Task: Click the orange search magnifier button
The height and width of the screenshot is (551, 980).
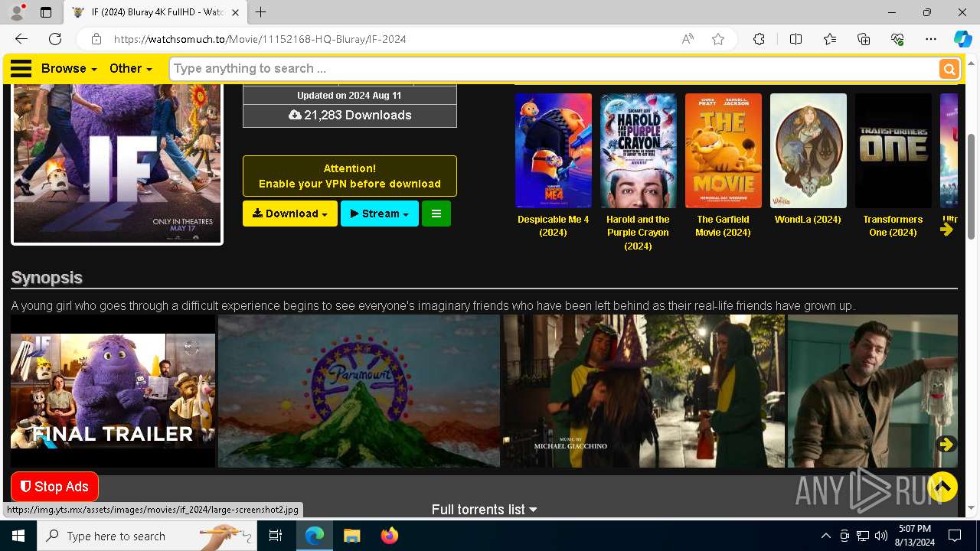Action: [949, 69]
